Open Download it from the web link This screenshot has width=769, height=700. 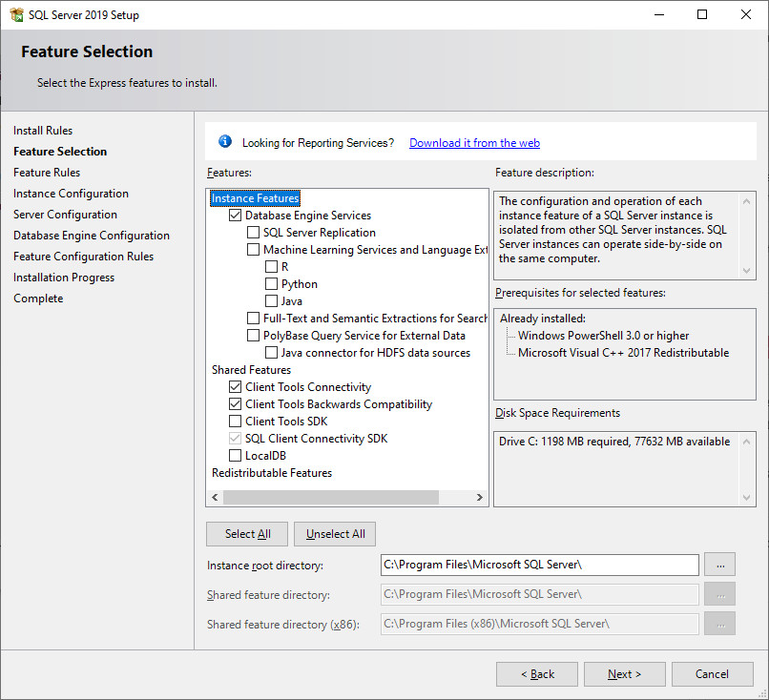tap(474, 143)
